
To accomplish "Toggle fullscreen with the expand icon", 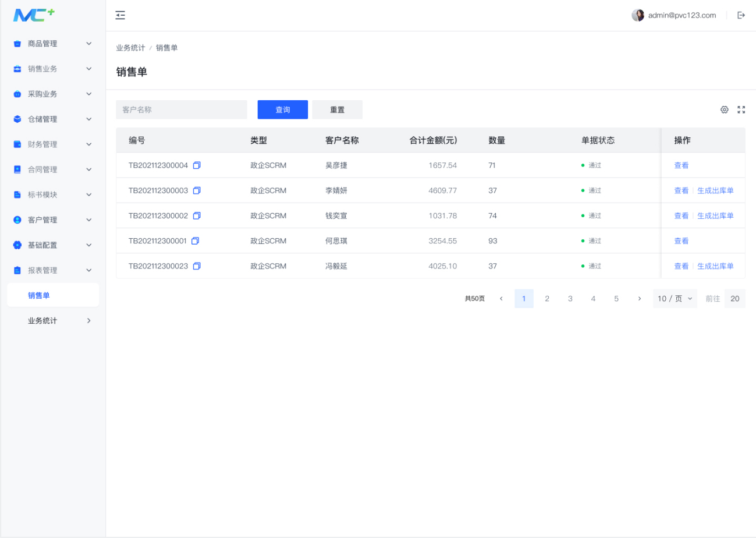I will 741,109.
